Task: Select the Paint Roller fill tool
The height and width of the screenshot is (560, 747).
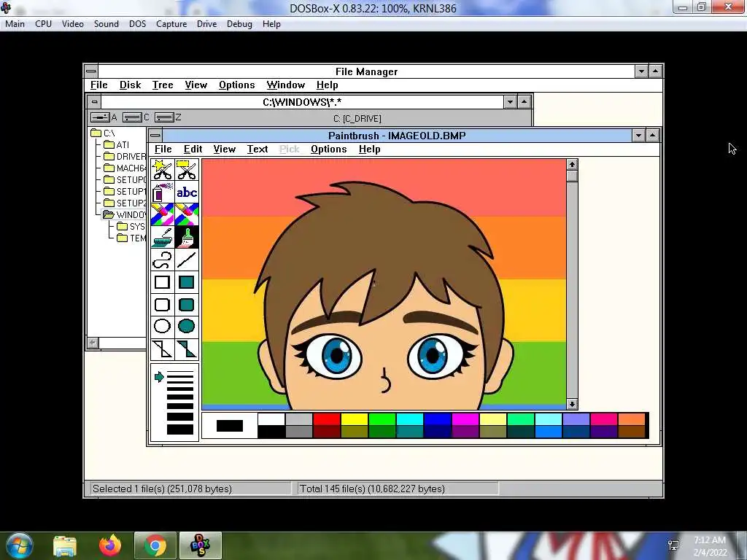Action: point(163,237)
